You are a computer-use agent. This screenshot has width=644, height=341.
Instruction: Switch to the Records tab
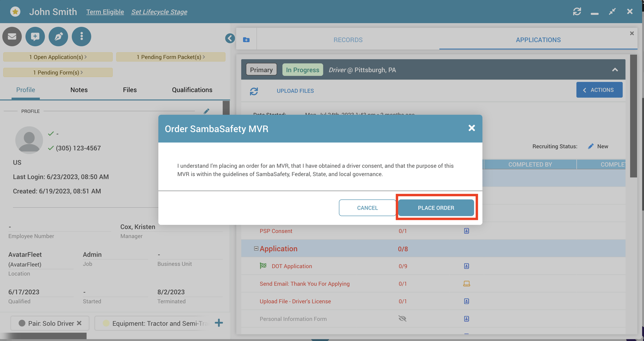[x=348, y=40]
